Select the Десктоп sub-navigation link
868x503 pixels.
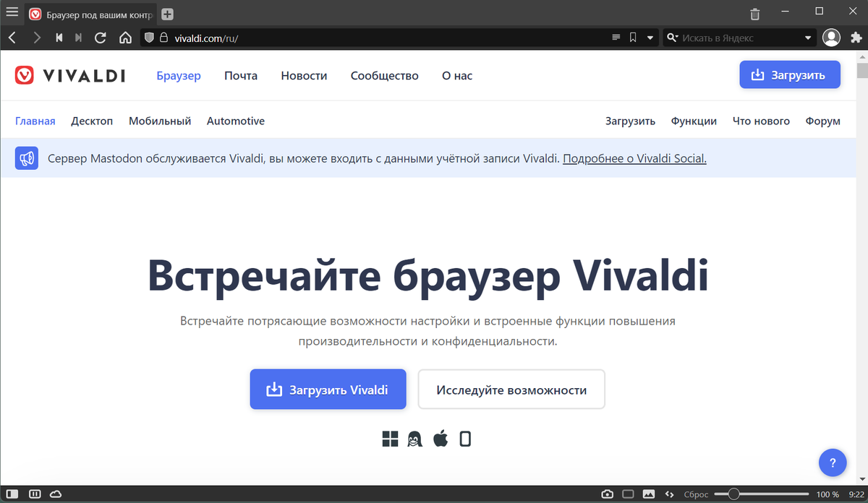coord(92,121)
